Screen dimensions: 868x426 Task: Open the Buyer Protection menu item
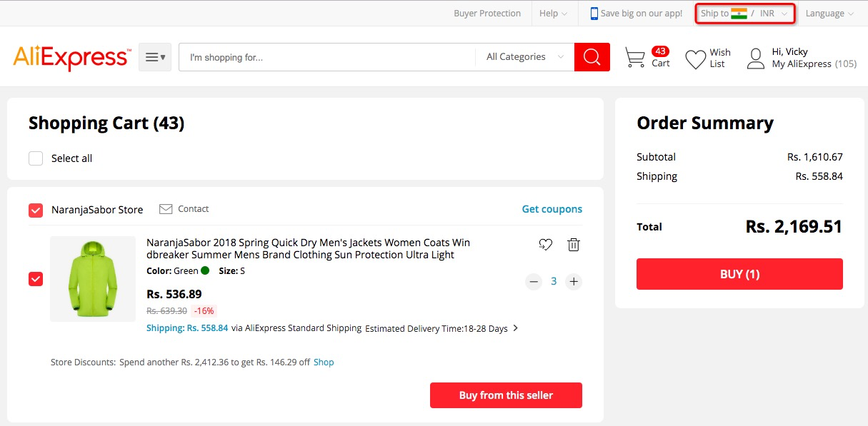click(488, 14)
